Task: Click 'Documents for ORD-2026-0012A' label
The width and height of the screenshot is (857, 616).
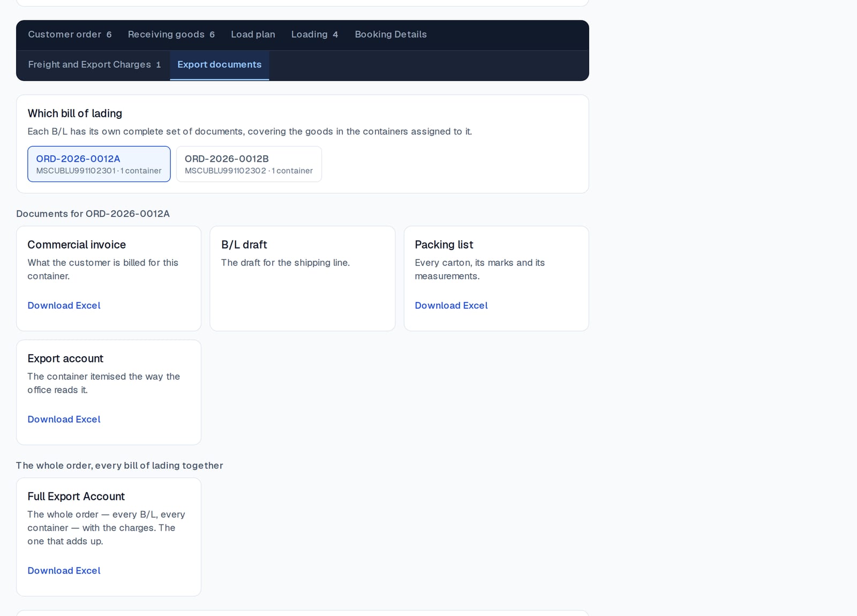Action: tap(93, 214)
